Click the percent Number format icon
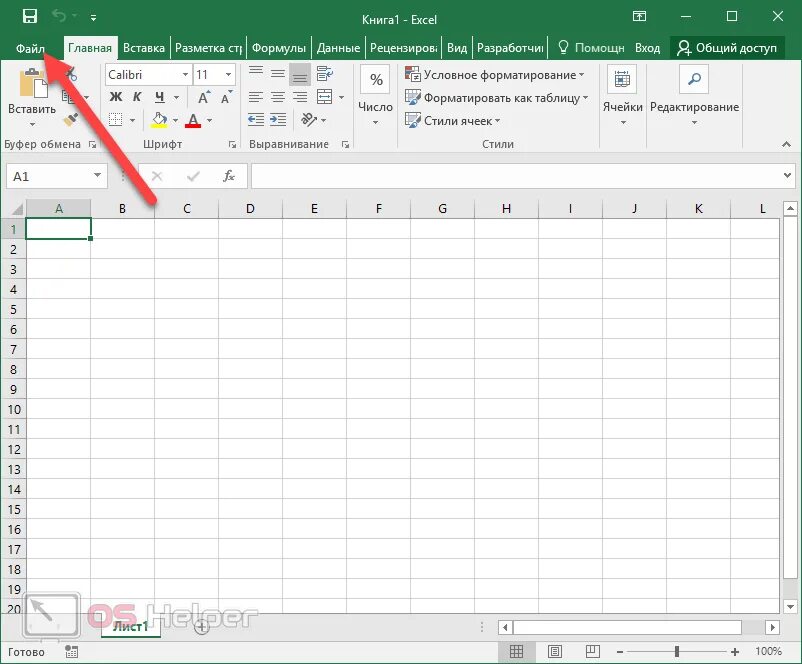The width and height of the screenshot is (802, 664). coord(376,79)
